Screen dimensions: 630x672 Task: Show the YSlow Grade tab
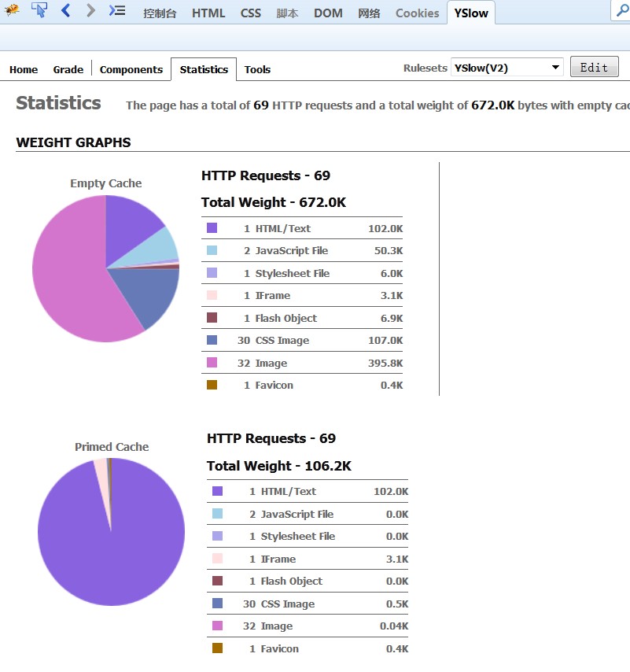68,70
